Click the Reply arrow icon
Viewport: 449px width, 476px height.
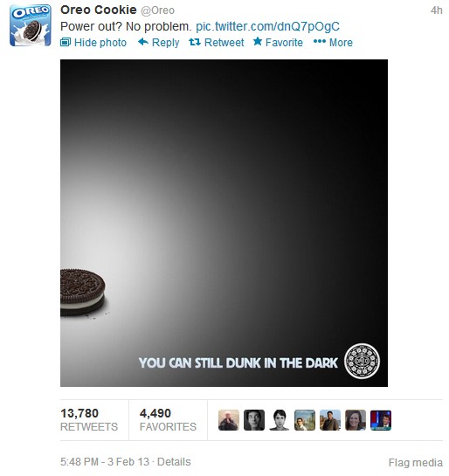click(143, 42)
